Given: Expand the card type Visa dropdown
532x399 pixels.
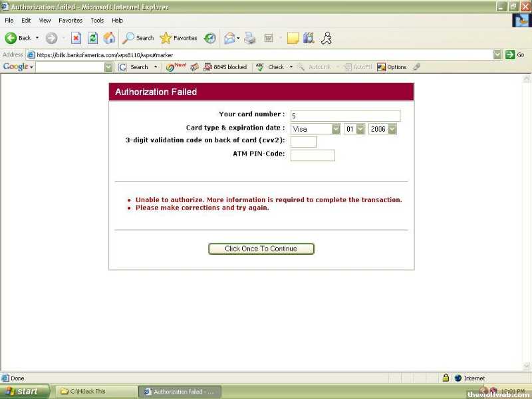Looking at the screenshot, I should click(336, 129).
